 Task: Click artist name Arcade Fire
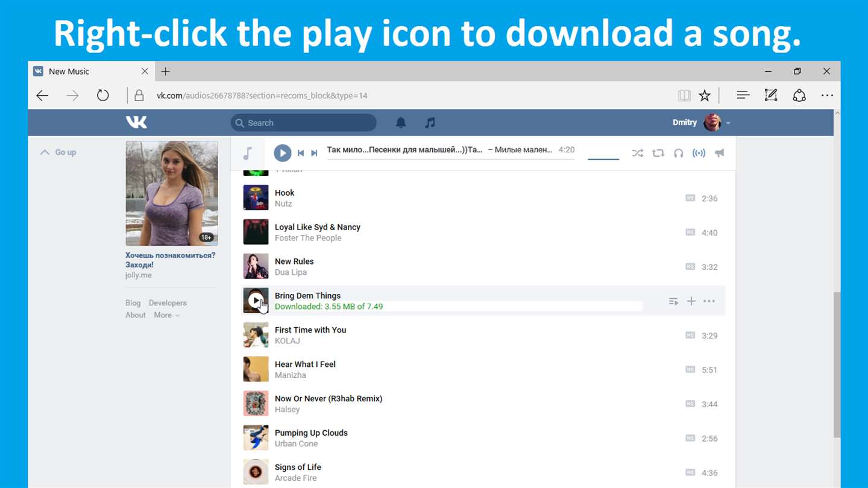click(x=295, y=478)
